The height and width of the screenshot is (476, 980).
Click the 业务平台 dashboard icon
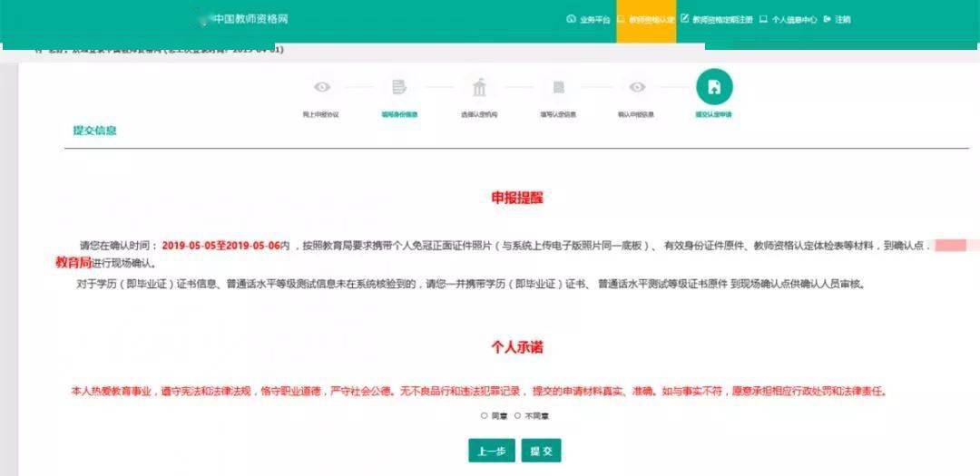[571, 19]
